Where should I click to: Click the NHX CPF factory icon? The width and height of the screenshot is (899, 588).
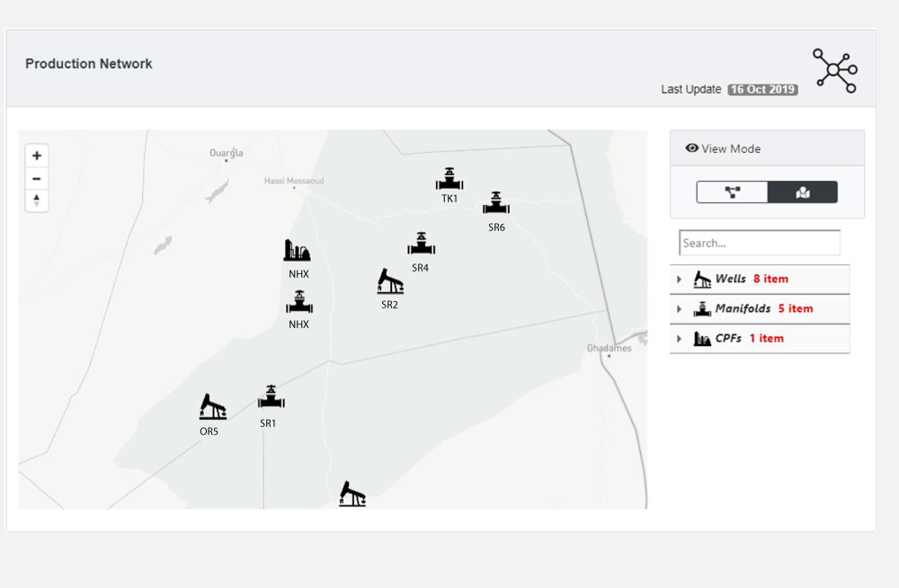point(298,251)
